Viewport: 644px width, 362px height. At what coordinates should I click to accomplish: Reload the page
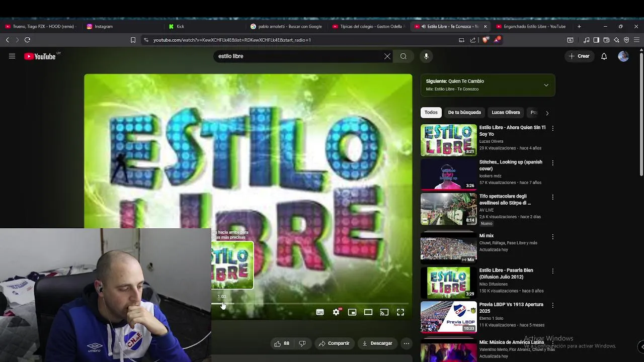click(27, 40)
